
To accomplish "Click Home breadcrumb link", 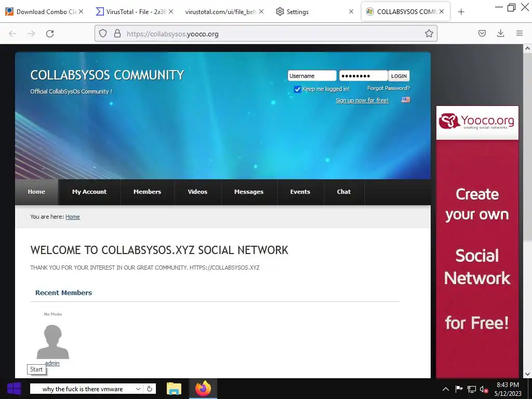I will coord(73,217).
